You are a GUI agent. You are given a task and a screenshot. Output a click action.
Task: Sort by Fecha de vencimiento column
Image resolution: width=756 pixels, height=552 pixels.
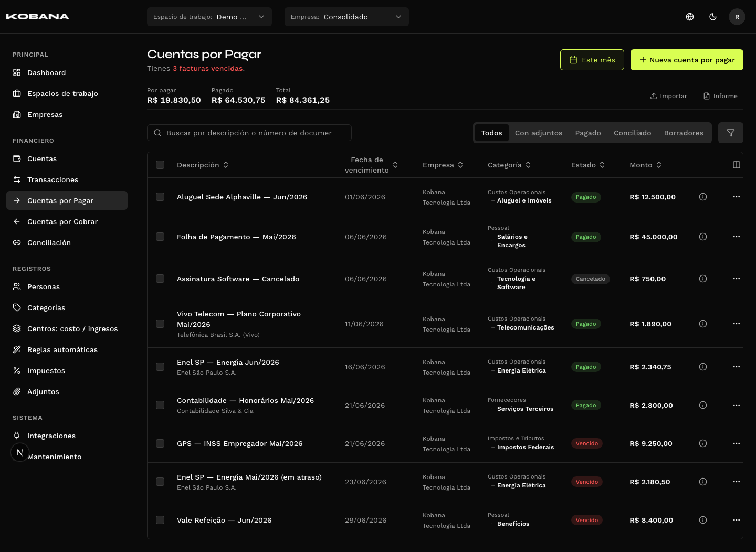coord(372,165)
